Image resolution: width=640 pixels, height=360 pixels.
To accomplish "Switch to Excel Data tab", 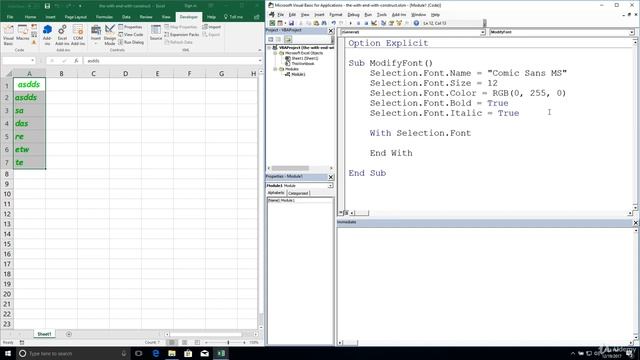I will [x=126, y=17].
